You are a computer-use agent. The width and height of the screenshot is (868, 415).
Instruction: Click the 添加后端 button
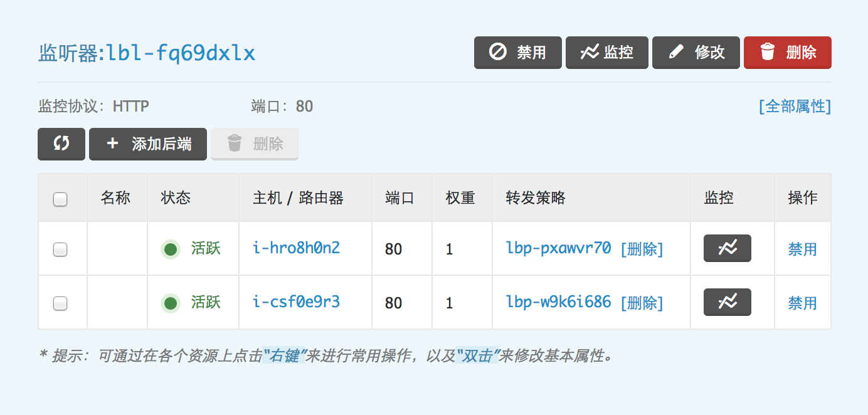click(148, 144)
